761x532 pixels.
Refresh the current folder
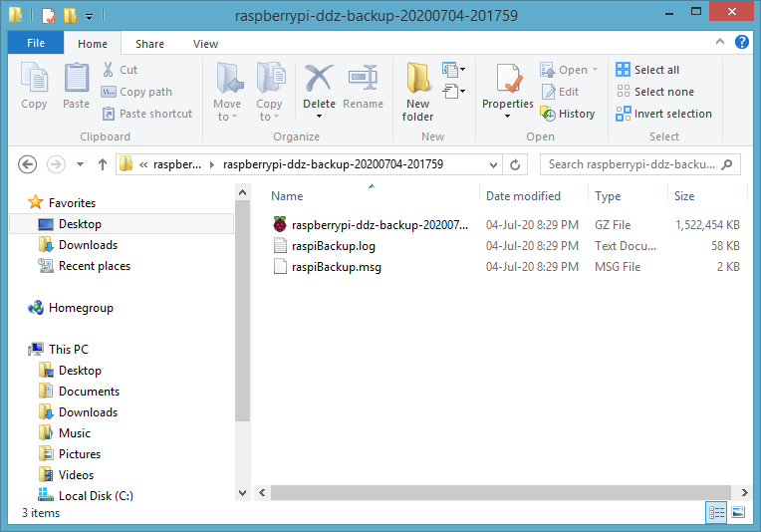[515, 165]
